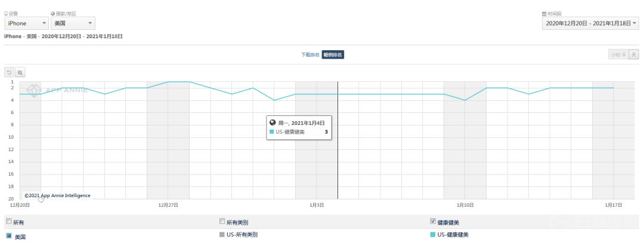Click the reset zoom arrow icon

click(9, 72)
